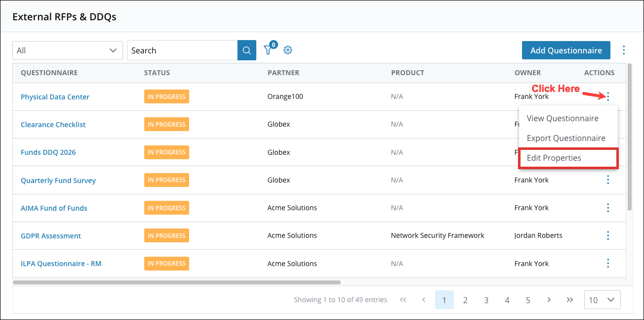Click Globex partner in Clearance Checklist row

(x=279, y=124)
